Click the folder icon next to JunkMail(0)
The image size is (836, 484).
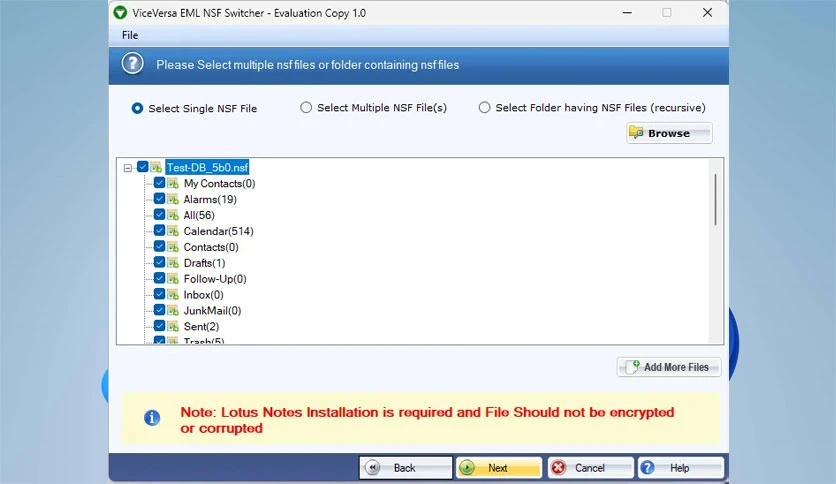point(173,310)
